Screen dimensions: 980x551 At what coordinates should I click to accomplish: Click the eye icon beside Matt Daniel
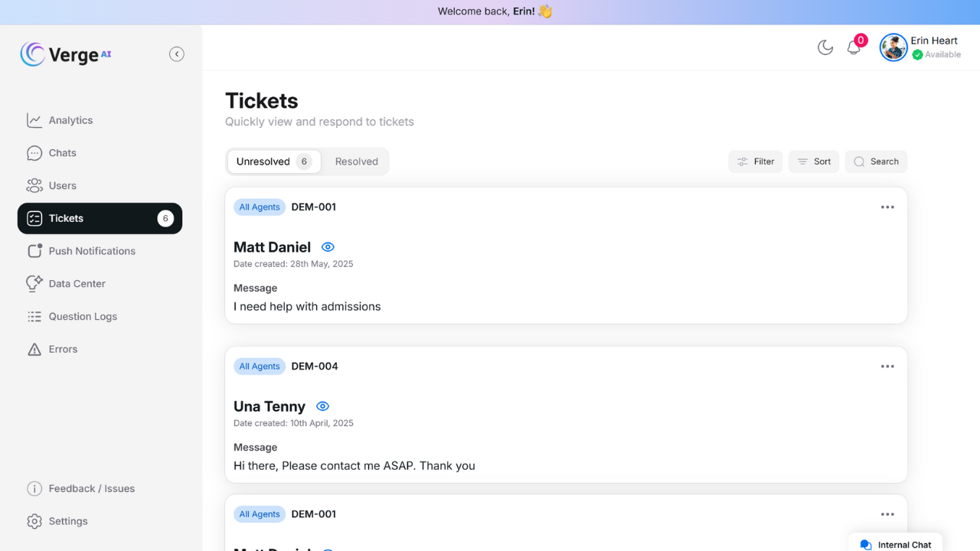click(x=328, y=247)
